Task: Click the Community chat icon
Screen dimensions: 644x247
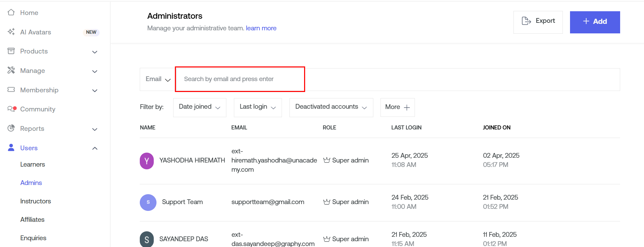Action: click(x=12, y=109)
